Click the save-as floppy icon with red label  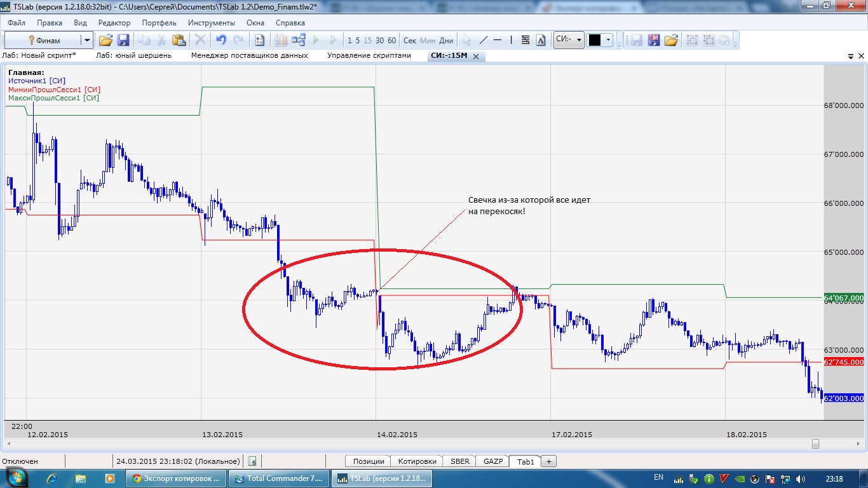coord(654,40)
